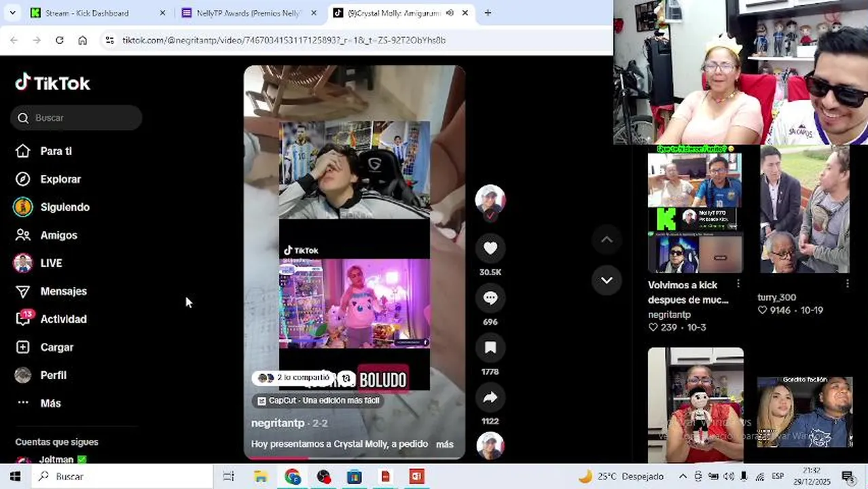Open PowerPoint from the taskbar

tap(416, 476)
